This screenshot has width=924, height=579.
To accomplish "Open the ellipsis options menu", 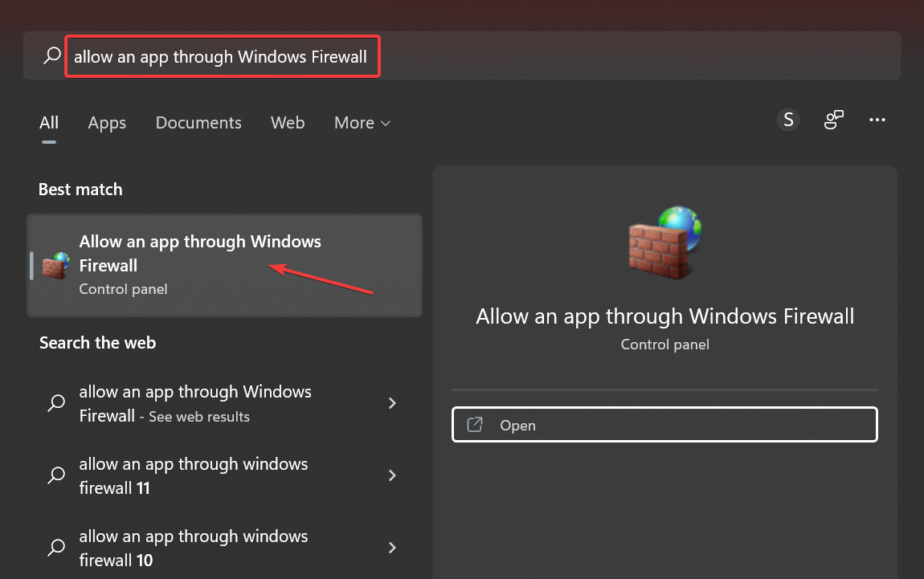I will (x=877, y=120).
